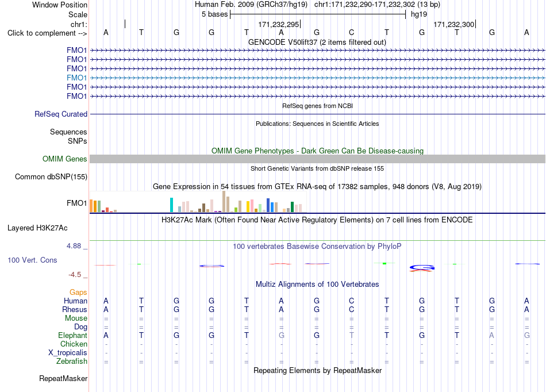Select the Mouse species label

click(x=76, y=318)
